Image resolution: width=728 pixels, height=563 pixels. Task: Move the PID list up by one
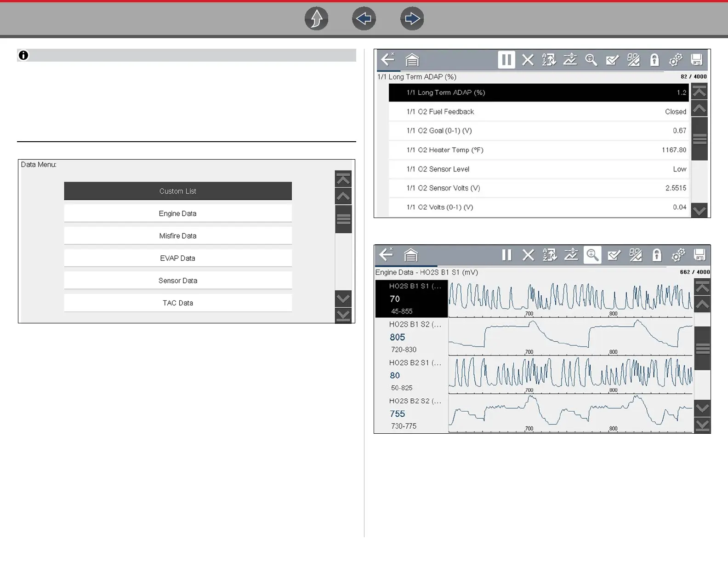[699, 109]
